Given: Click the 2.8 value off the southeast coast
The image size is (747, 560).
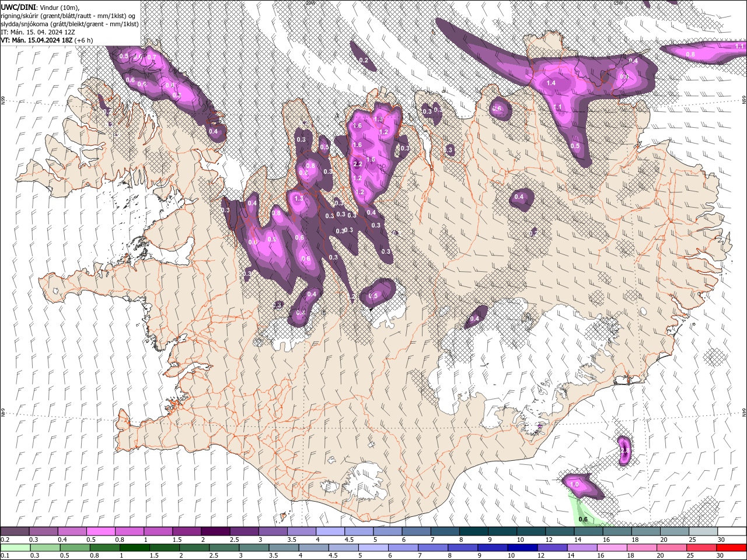Looking at the screenshot, I should point(624,451).
